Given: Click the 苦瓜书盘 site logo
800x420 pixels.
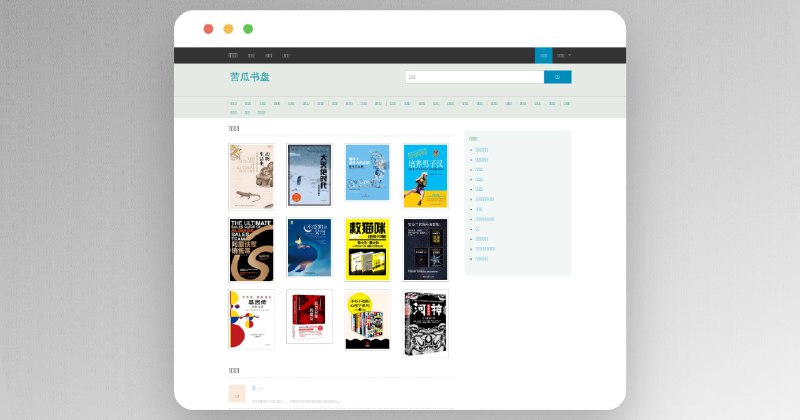Looking at the screenshot, I should 249,77.
